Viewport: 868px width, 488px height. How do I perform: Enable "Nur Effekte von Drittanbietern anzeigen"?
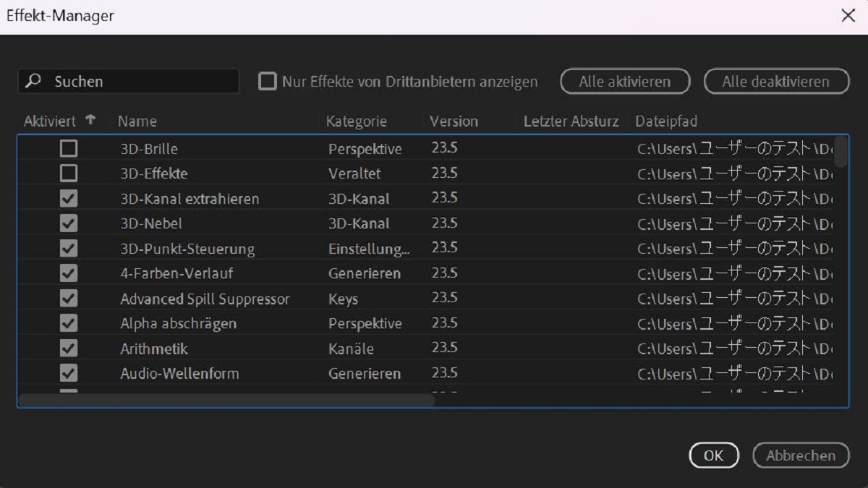[x=269, y=82]
